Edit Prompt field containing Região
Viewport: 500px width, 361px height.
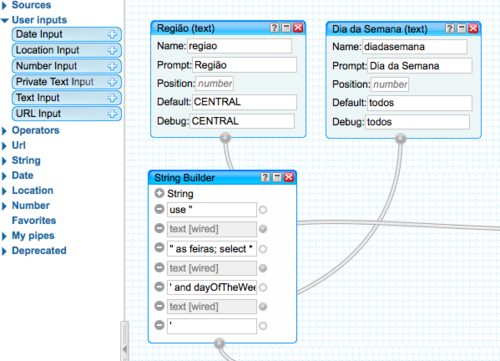pyautogui.click(x=244, y=65)
